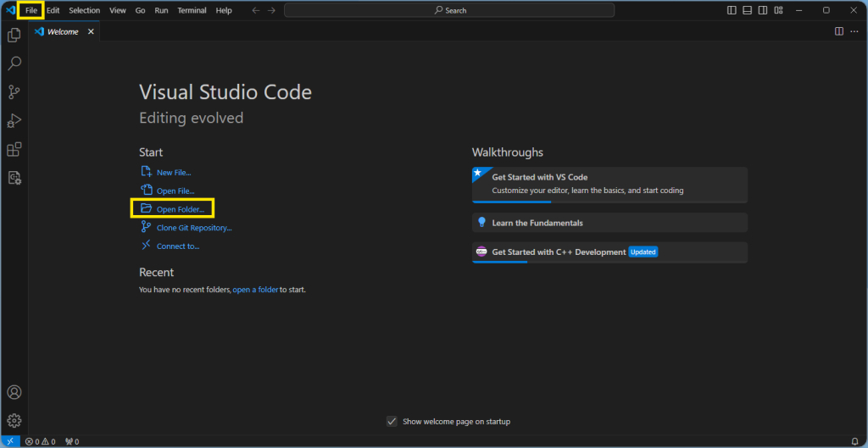
Task: Open the Terminal menu
Action: click(x=192, y=10)
